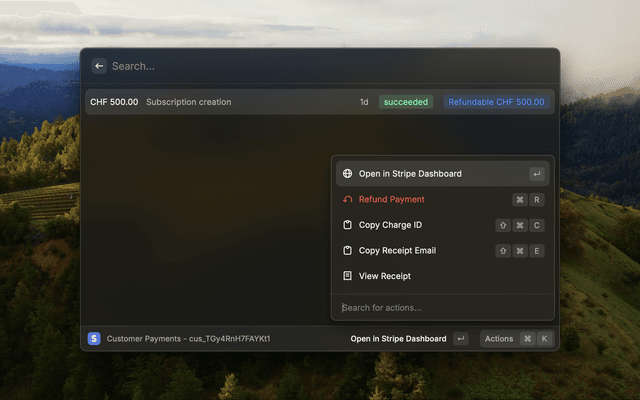Select Open in Stripe Dashboard action
640x400 pixels.
442,173
